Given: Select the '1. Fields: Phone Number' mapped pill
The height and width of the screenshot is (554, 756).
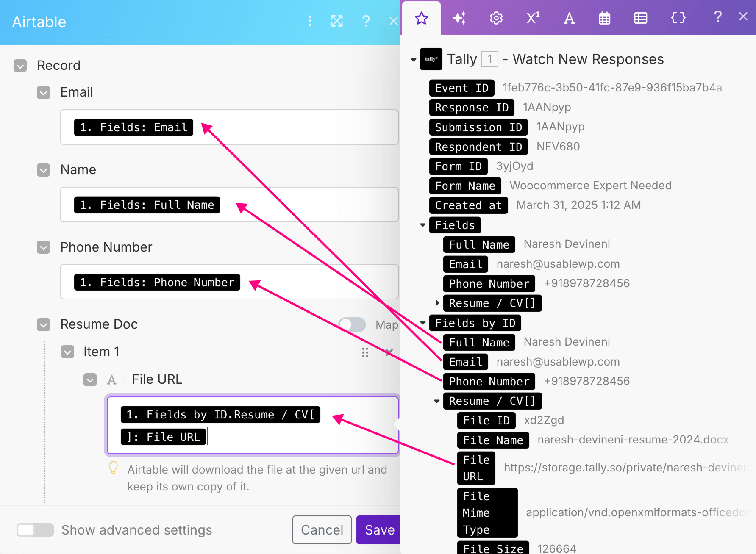Looking at the screenshot, I should [x=157, y=283].
